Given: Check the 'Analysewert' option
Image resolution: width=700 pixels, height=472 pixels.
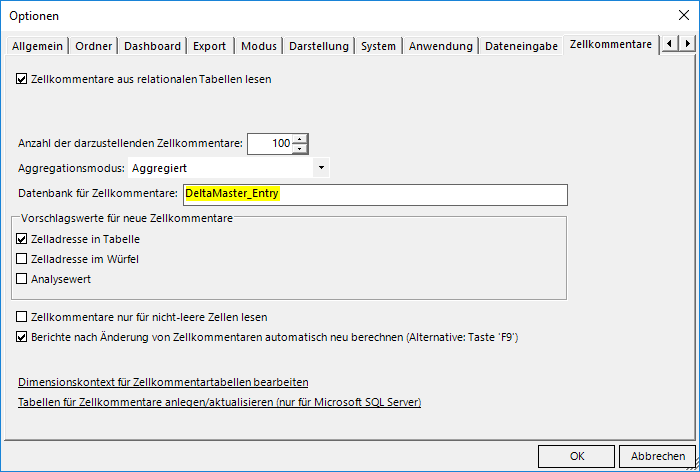Looking at the screenshot, I should (x=23, y=279).
